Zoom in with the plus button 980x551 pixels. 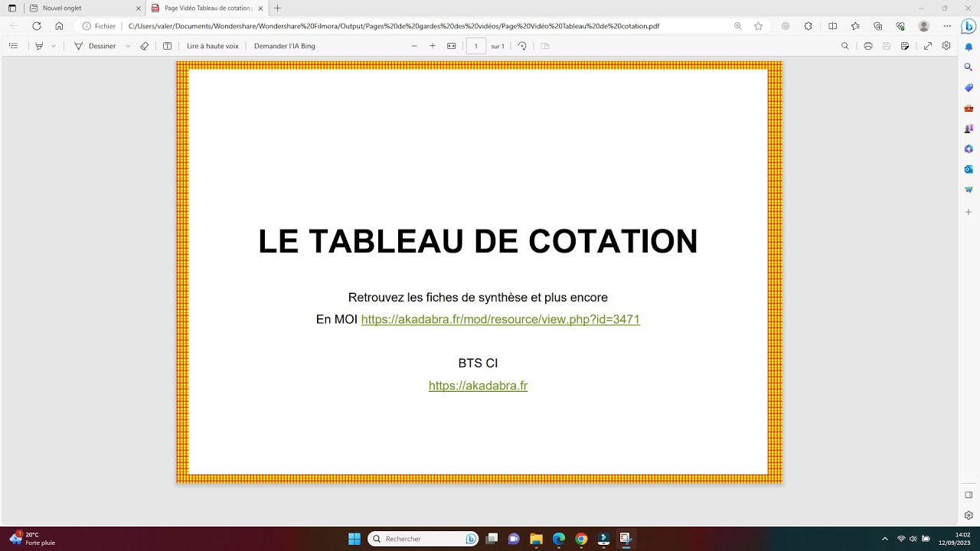click(433, 46)
